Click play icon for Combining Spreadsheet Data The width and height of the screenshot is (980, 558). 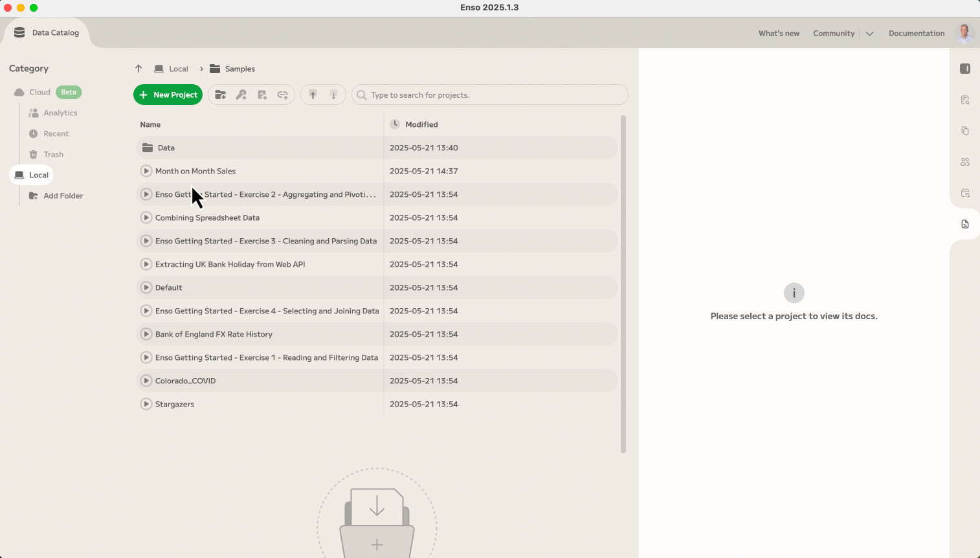coord(146,218)
